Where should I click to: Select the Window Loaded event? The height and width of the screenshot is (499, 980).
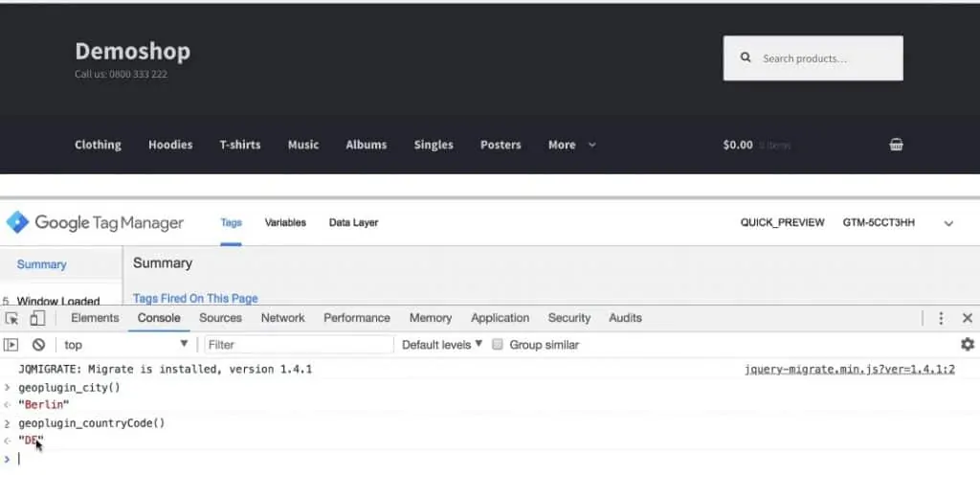point(58,301)
